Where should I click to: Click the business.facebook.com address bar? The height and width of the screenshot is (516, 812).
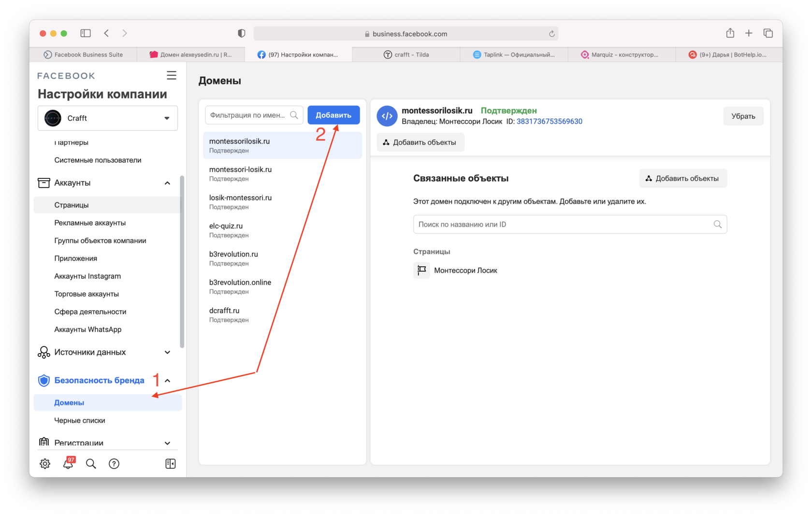[x=406, y=34]
